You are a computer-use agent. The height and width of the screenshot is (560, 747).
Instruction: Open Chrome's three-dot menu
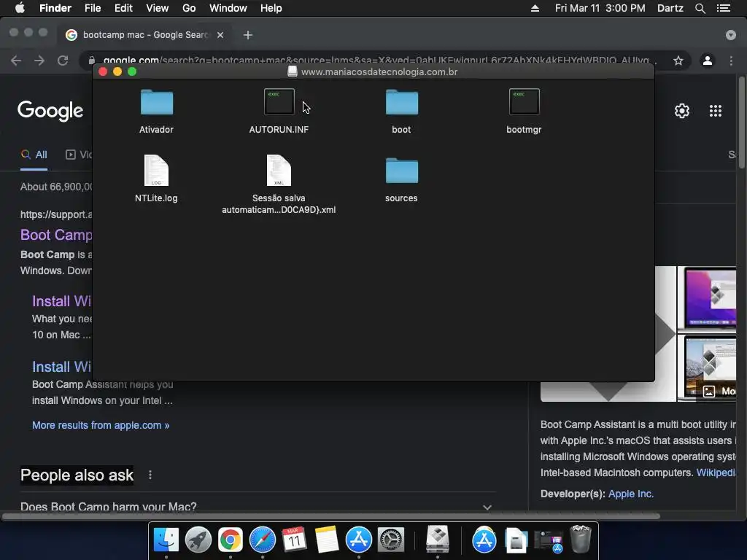pyautogui.click(x=731, y=61)
